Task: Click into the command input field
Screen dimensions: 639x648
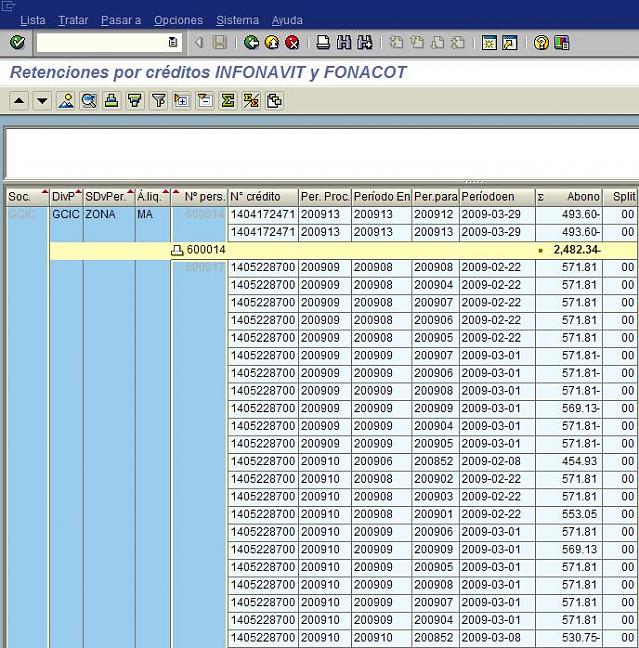Action: tap(100, 43)
